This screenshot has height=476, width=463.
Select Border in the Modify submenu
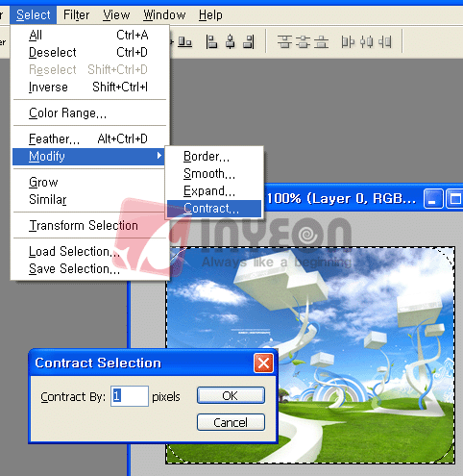click(x=214, y=157)
